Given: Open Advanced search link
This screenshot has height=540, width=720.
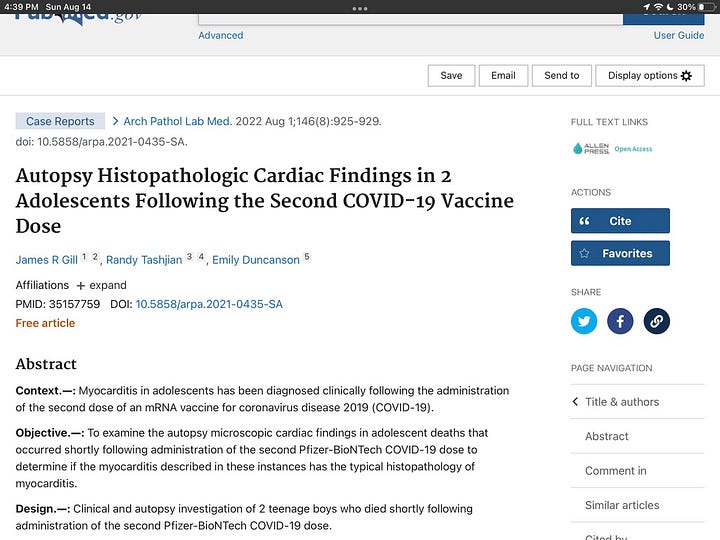Looking at the screenshot, I should point(221,35).
